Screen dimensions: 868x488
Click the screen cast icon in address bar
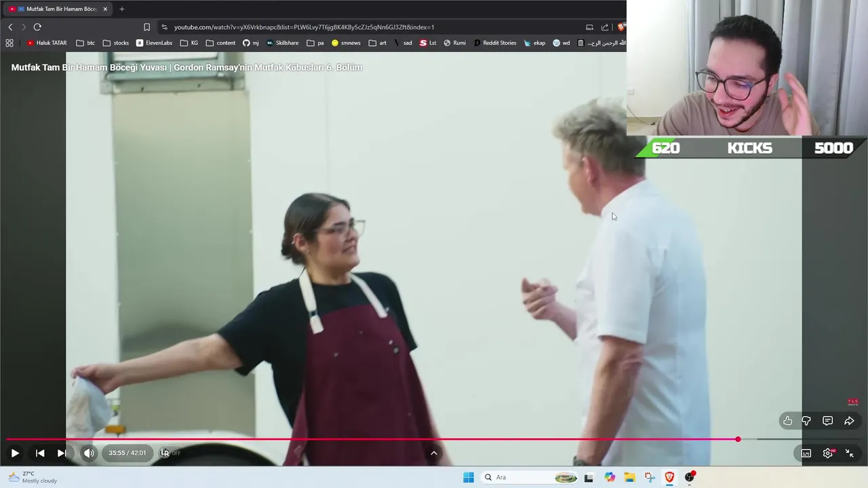click(x=589, y=27)
